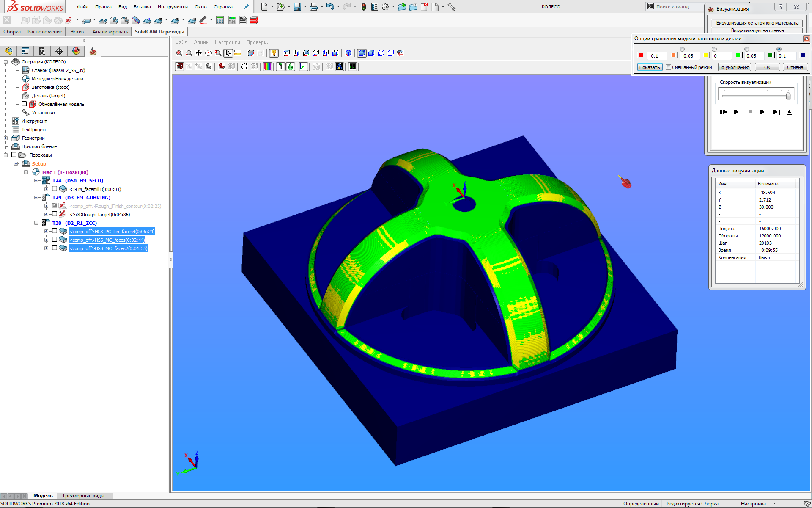This screenshot has width=812, height=508.
Task: Click the red color swatch for -0.1
Action: coord(641,55)
